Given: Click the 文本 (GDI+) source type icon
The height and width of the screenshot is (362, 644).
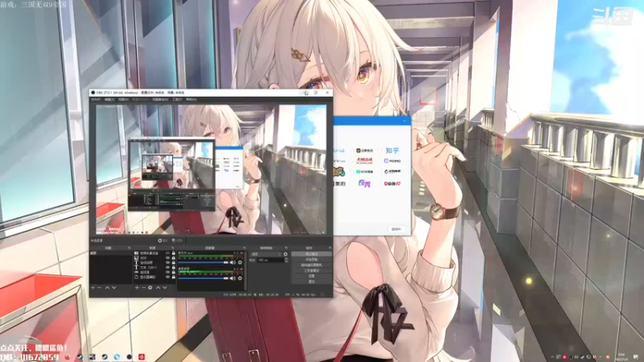Looking at the screenshot, I should coord(136,267).
